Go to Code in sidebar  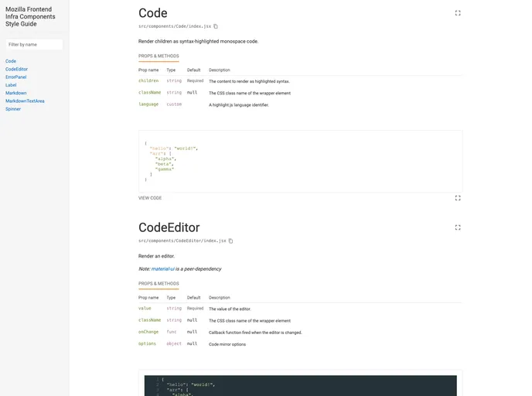pyautogui.click(x=11, y=61)
